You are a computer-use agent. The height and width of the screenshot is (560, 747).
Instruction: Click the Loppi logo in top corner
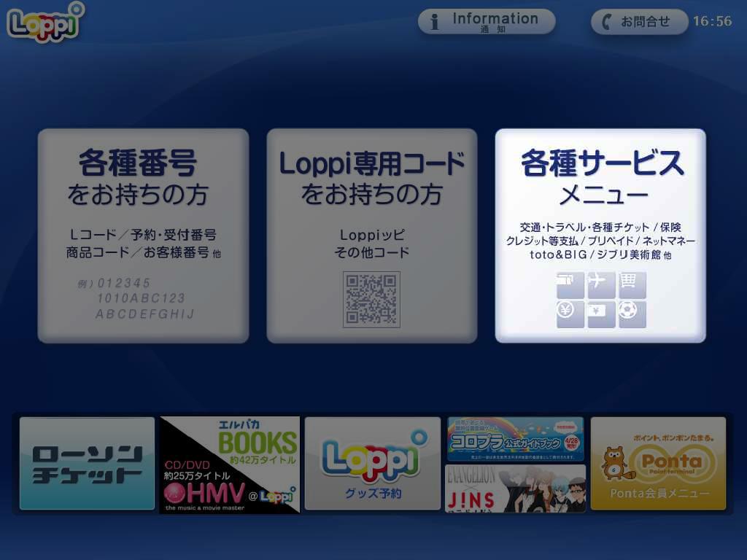(x=46, y=22)
